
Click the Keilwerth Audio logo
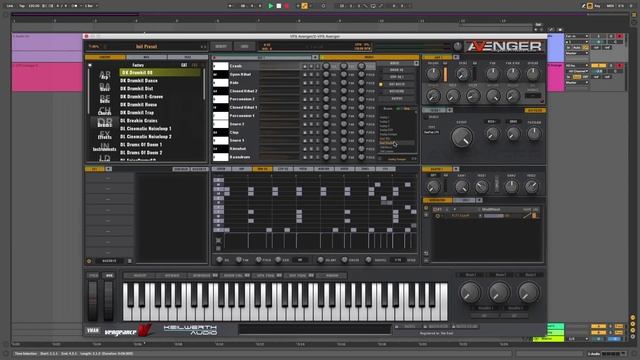[x=191, y=330]
